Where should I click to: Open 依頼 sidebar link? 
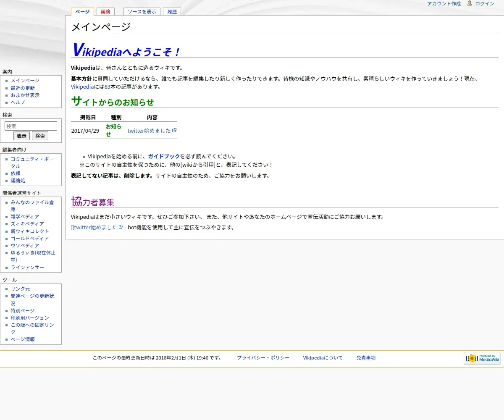[16, 173]
